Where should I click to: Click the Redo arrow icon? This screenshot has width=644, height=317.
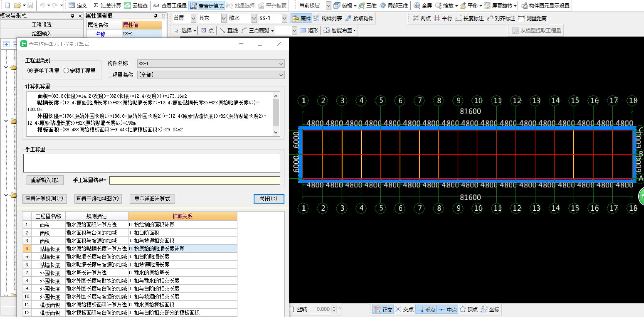point(55,5)
